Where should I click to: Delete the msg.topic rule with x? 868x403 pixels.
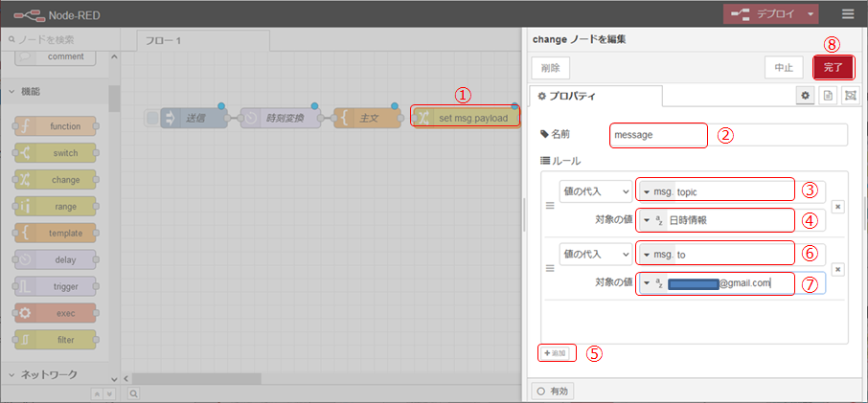coord(836,205)
